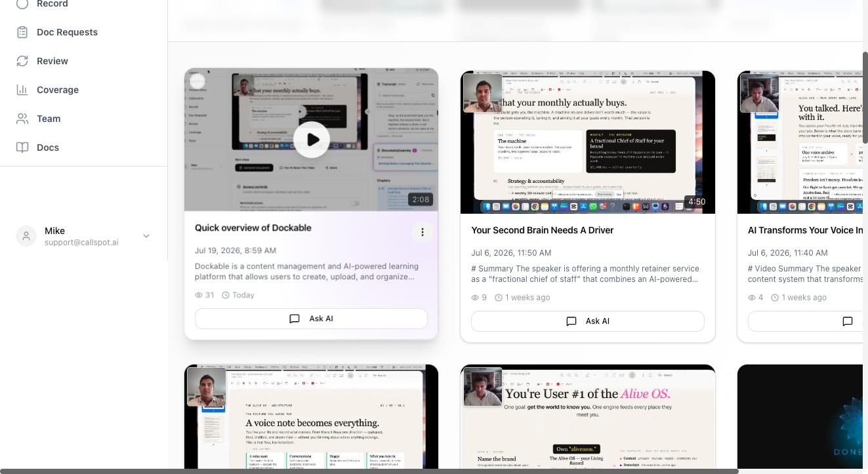Click the Doc Requests clipboard icon
This screenshot has width=868, height=474.
click(x=22, y=32)
